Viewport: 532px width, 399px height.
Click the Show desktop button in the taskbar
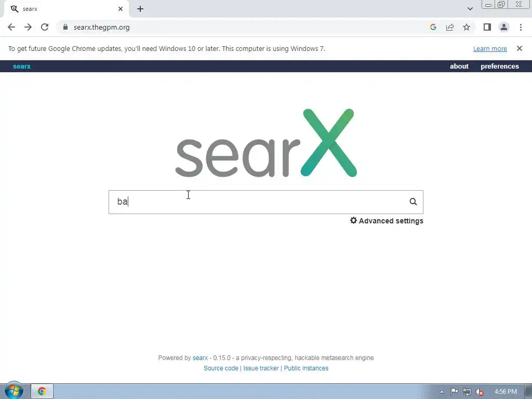[528, 392]
